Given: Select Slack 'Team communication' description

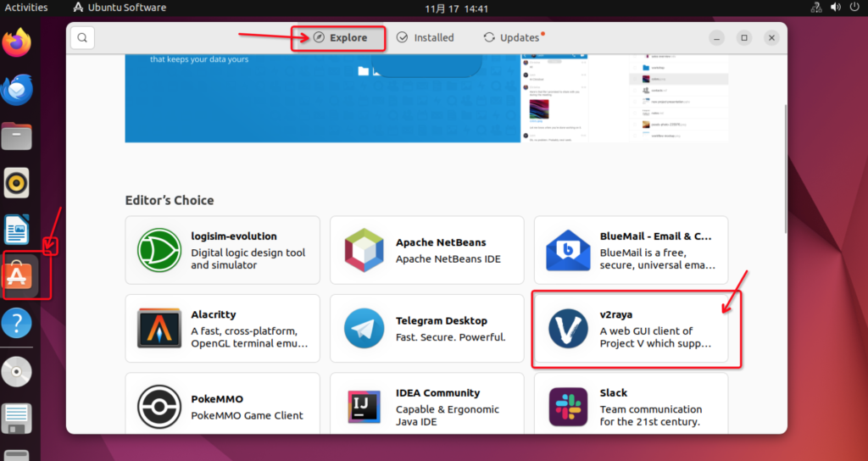Looking at the screenshot, I should click(x=651, y=415).
